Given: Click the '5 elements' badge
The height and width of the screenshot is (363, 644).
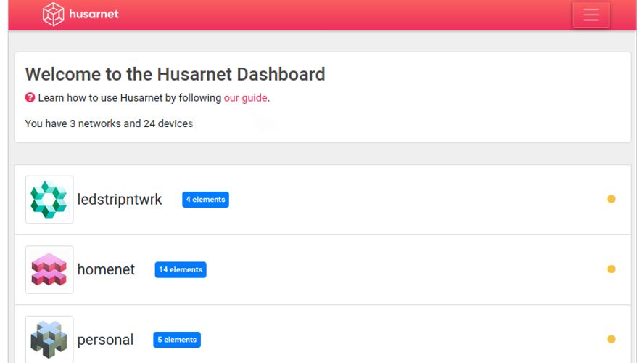Looking at the screenshot, I should [x=177, y=340].
